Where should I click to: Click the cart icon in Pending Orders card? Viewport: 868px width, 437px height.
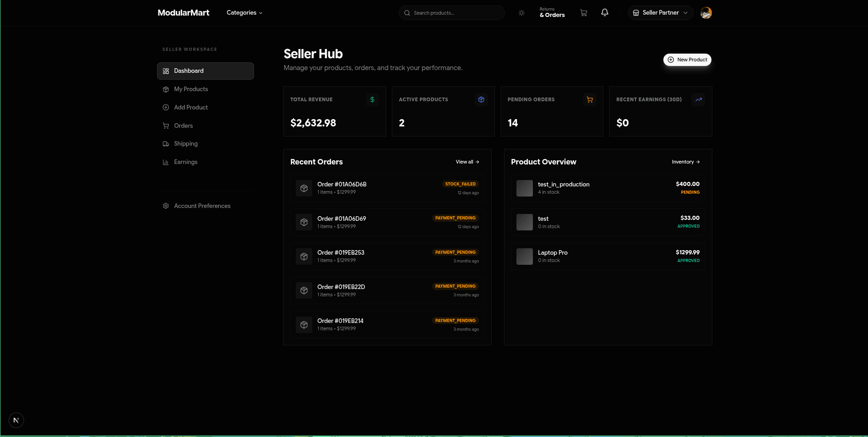click(x=590, y=99)
